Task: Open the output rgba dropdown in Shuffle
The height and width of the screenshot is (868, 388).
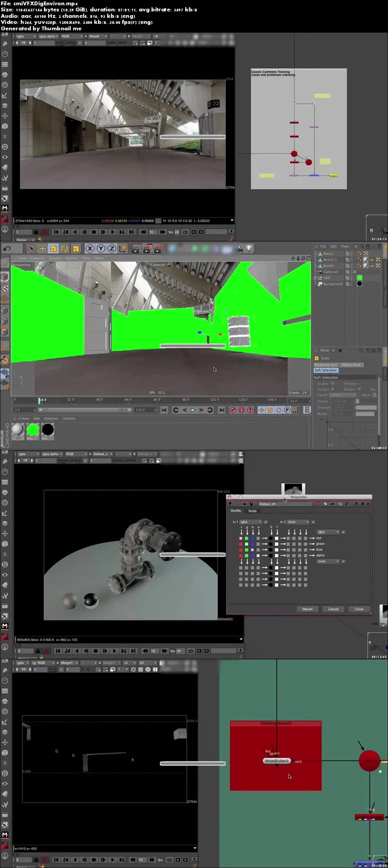Action: point(328,532)
